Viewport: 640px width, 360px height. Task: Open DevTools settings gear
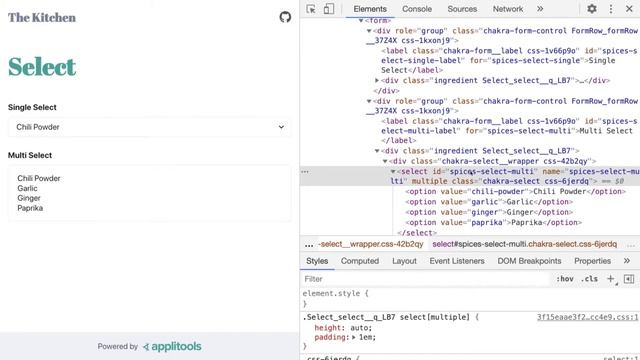592,9
